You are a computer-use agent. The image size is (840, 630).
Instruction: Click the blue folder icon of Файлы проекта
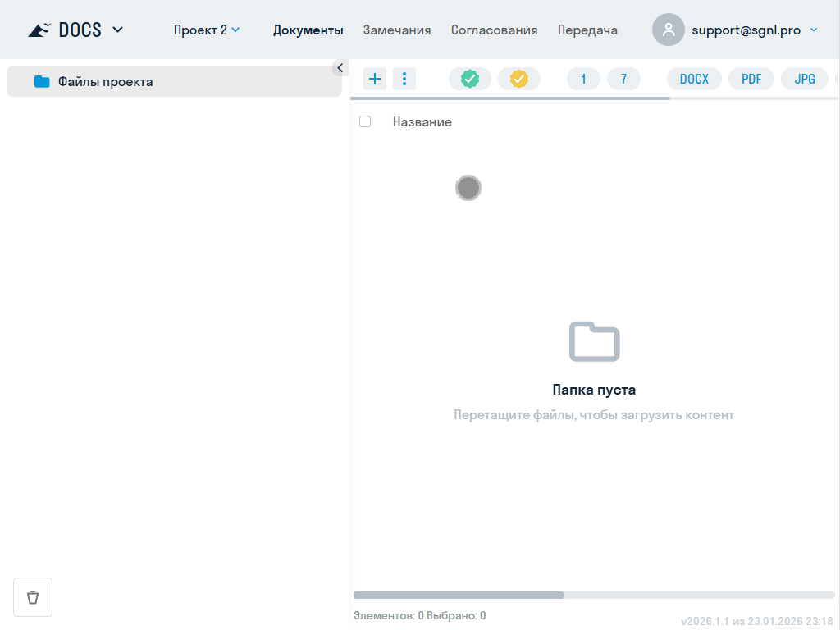(42, 82)
